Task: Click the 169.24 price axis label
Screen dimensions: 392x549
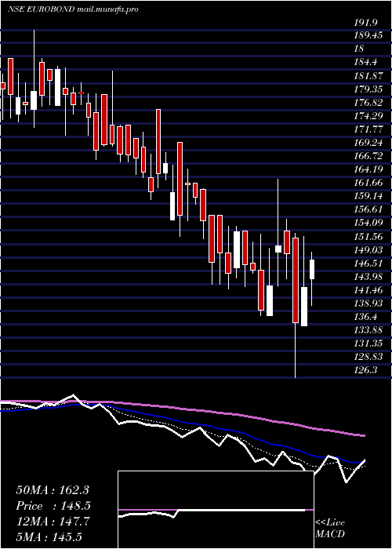Action: click(368, 142)
